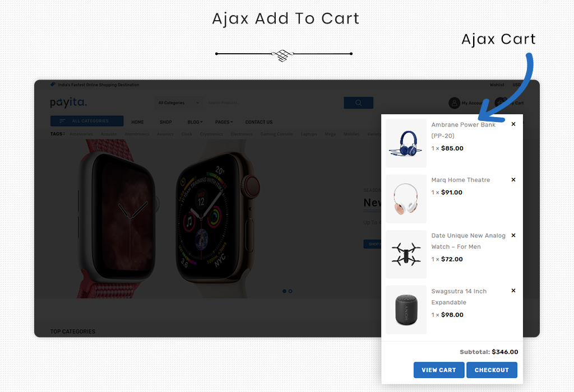Open the My Account user icon
574x392 pixels.
click(454, 102)
